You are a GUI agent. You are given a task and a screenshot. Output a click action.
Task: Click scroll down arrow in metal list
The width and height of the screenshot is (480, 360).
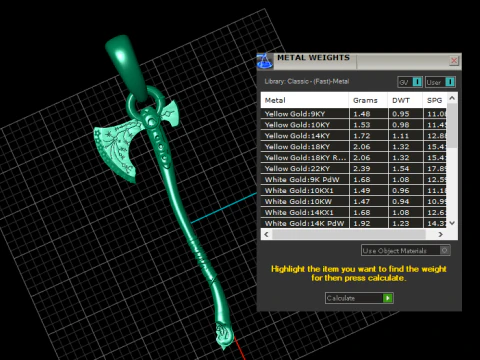pyautogui.click(x=452, y=223)
